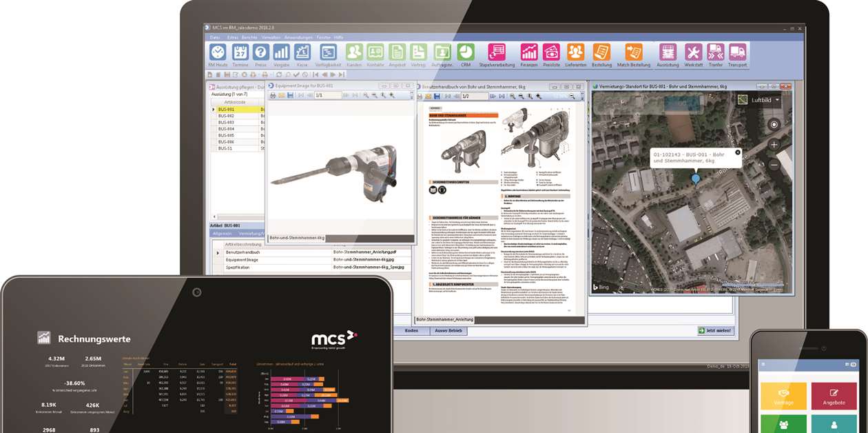The image size is (868, 433).
Task: Open the Stapelverarbeitung icon
Action: pos(497,52)
